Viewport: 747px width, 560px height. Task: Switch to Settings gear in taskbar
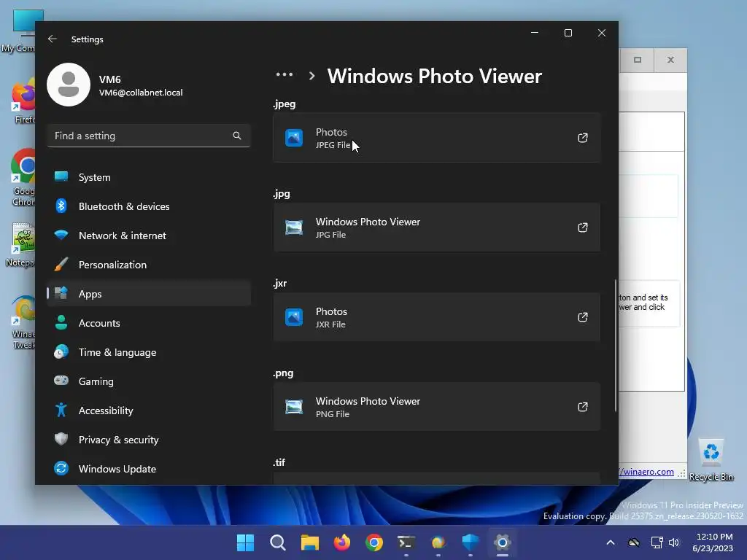(502, 542)
